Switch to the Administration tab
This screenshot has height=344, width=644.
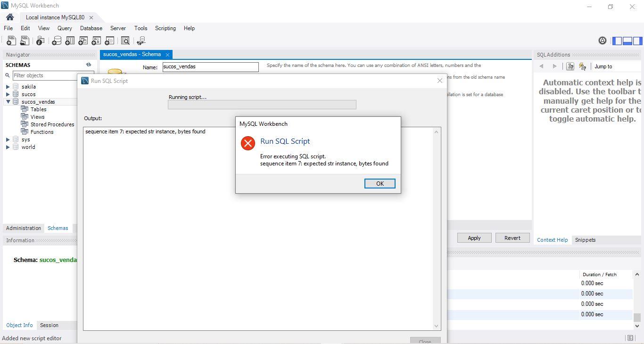24,228
